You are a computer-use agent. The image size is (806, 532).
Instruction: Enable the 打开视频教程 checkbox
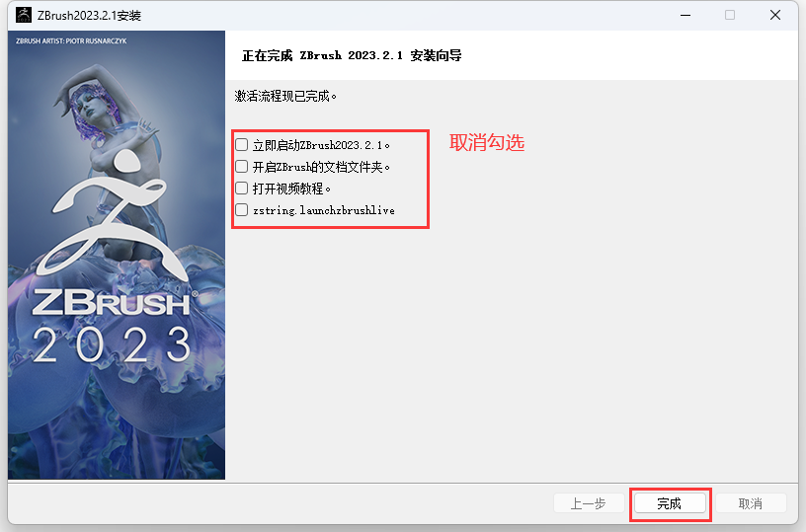click(x=242, y=189)
